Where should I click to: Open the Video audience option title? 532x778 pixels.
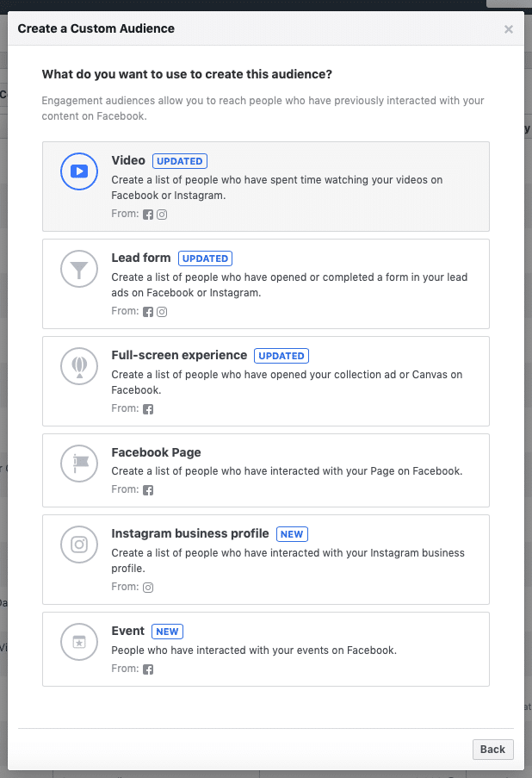128,160
